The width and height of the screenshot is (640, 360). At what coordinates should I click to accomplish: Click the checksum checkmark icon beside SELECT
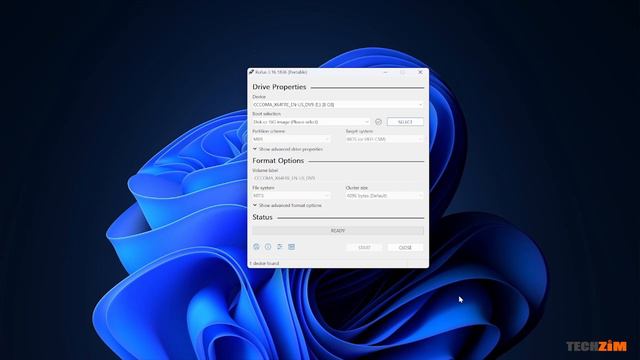(378, 122)
